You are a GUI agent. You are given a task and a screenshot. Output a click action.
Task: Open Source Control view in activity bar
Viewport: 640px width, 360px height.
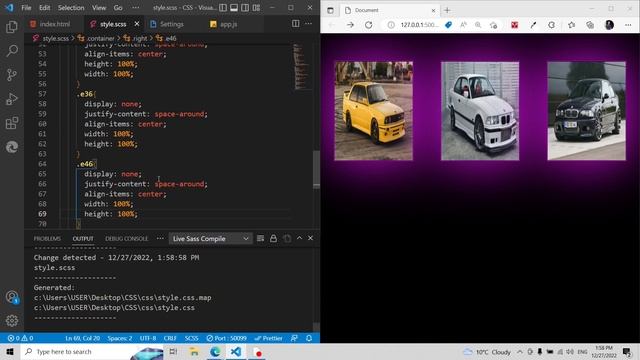(12, 75)
